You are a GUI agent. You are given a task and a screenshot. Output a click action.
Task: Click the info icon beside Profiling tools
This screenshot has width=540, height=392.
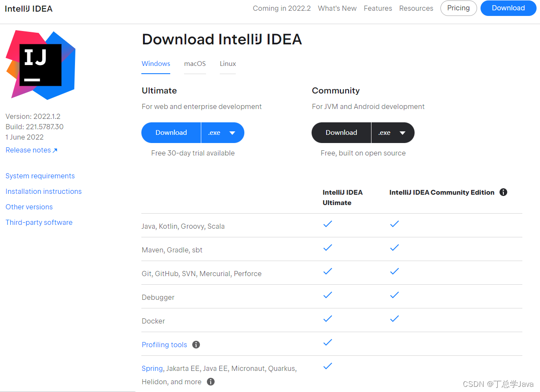(x=196, y=345)
